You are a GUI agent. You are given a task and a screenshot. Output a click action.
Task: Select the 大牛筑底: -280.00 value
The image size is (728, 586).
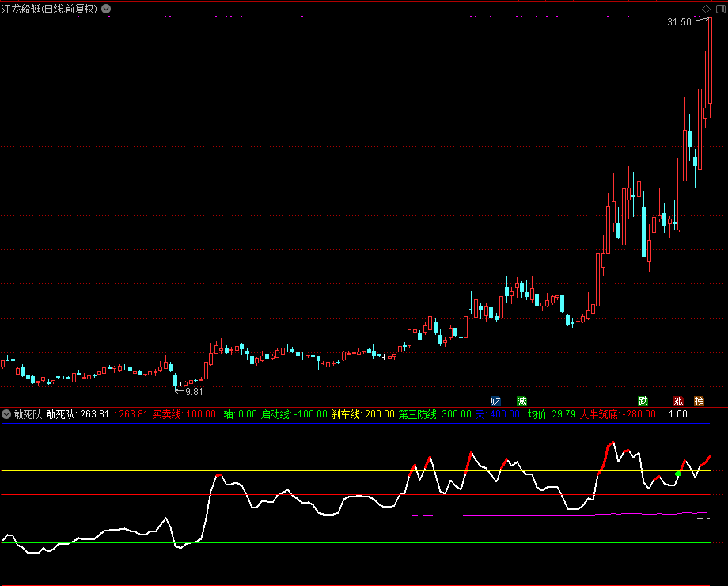click(x=617, y=414)
